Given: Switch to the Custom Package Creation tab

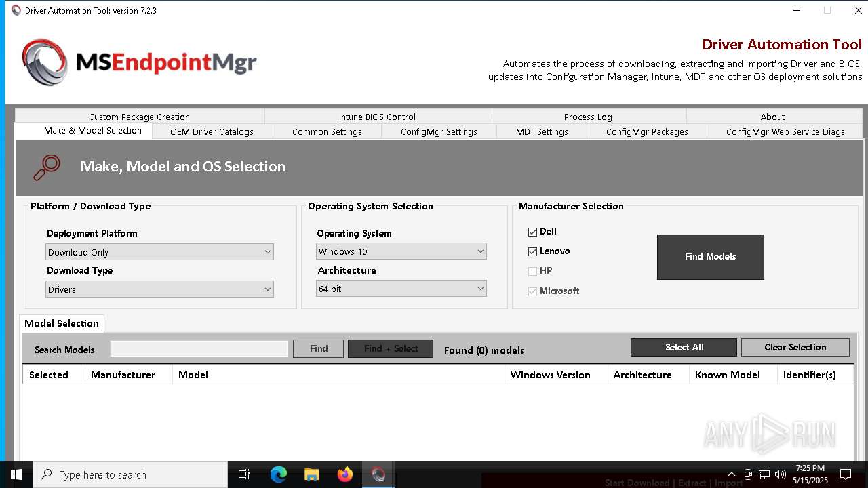Looking at the screenshot, I should (x=140, y=117).
